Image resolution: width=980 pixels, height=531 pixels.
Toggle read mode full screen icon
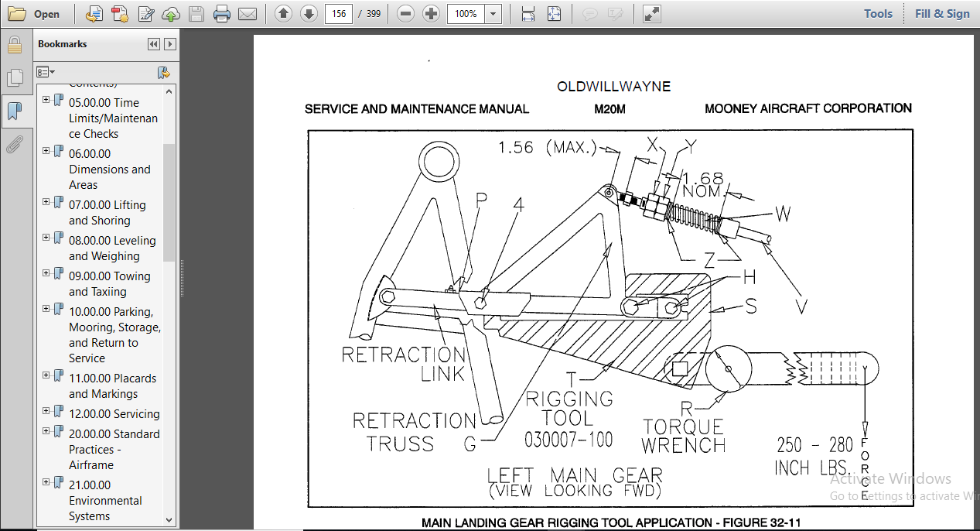click(651, 14)
